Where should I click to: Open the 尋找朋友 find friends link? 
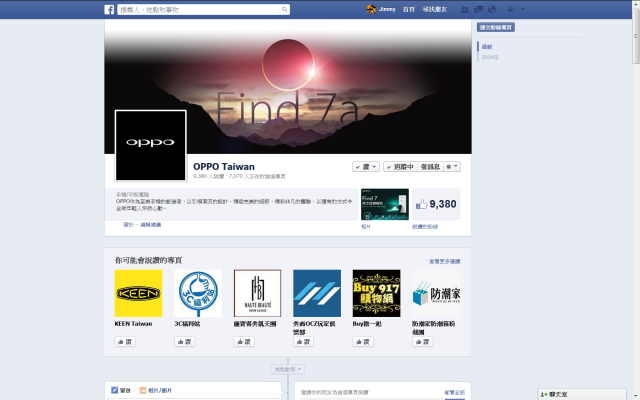[435, 9]
